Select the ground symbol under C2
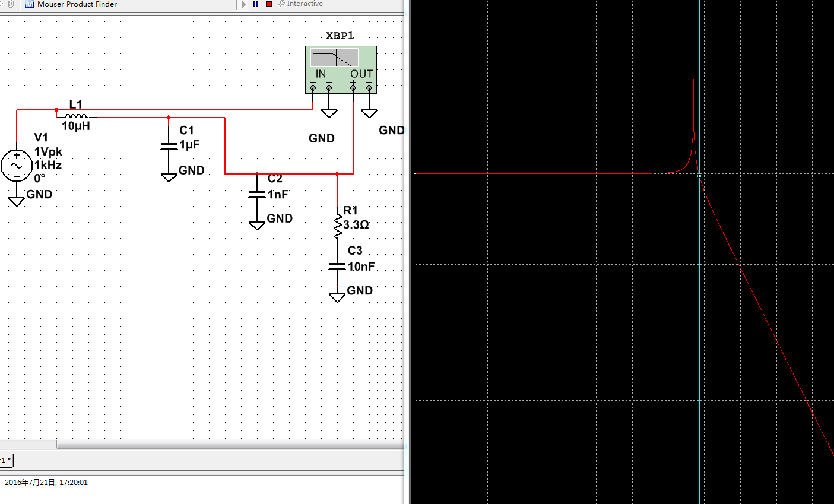Image resolution: width=834 pixels, height=504 pixels. pos(257,225)
